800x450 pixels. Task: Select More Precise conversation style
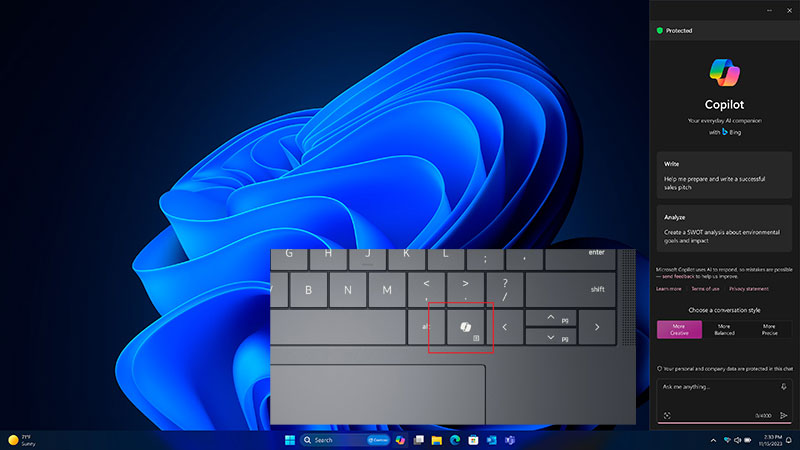(769, 329)
